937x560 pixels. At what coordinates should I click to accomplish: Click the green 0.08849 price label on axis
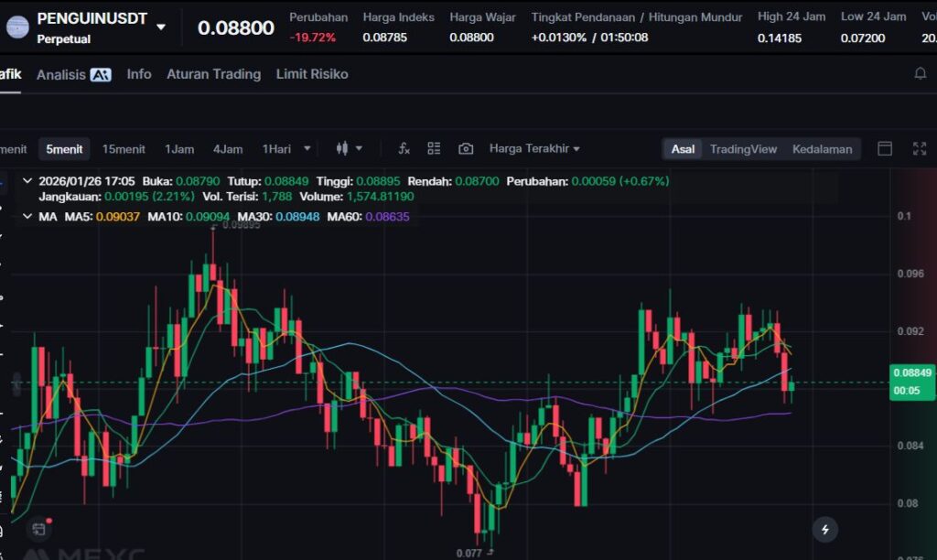coord(911,372)
